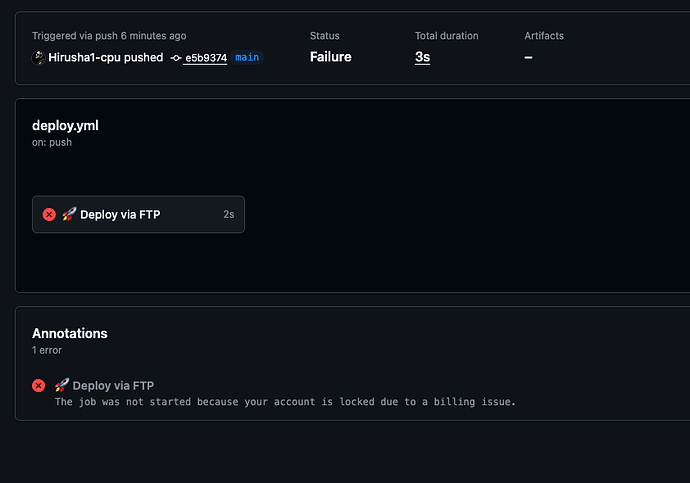Click the commit icon beside e5b9374

[176, 58]
